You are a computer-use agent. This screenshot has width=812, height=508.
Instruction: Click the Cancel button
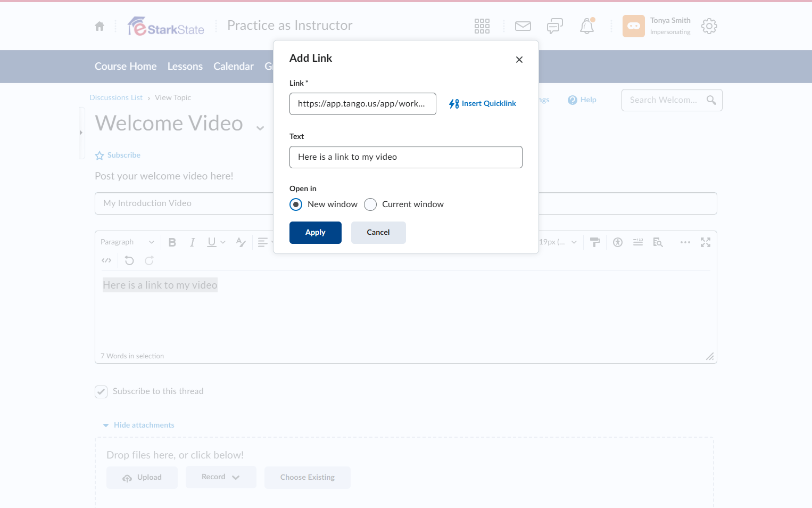pos(378,233)
